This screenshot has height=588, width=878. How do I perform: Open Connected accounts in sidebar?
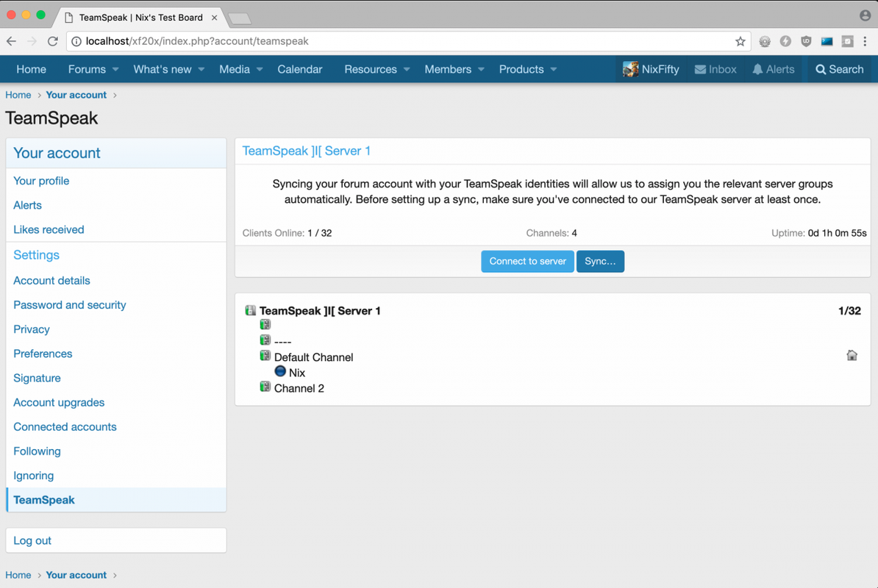(x=65, y=427)
